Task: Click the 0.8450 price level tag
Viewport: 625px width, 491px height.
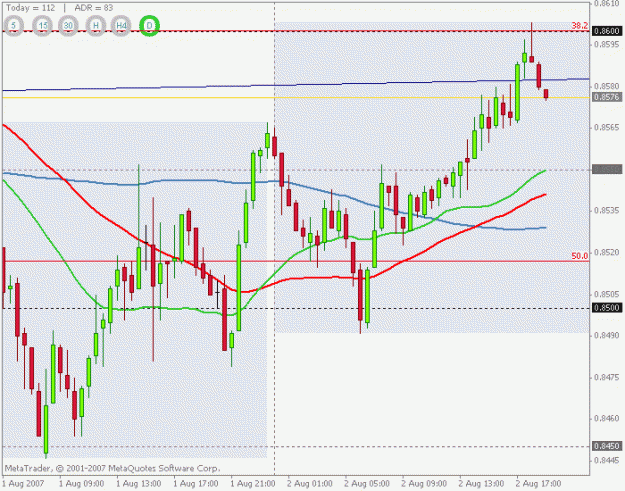Action: 607,446
